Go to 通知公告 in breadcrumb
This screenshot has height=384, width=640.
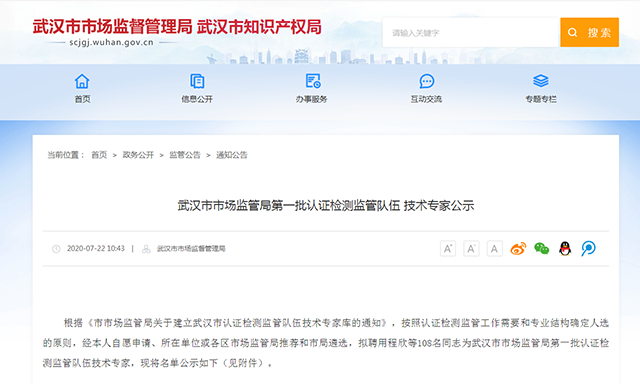(x=231, y=155)
